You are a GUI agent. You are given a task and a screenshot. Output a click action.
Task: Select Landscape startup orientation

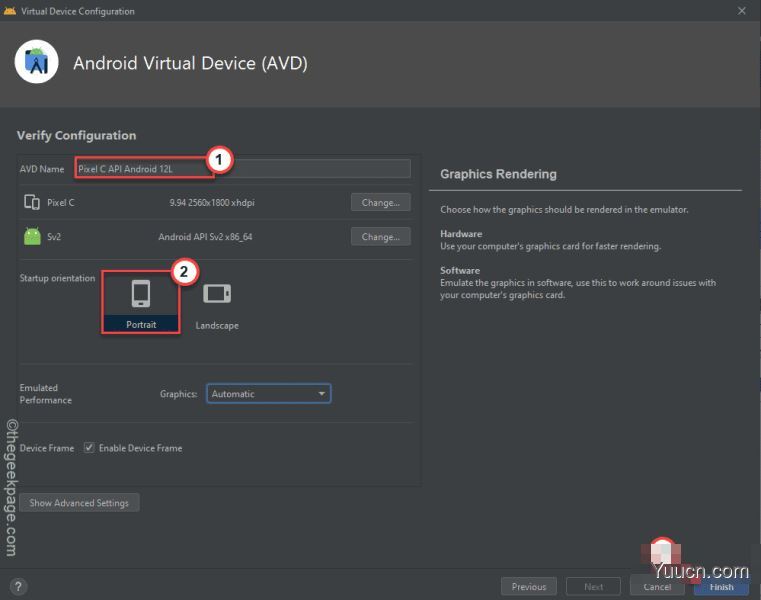point(217,306)
